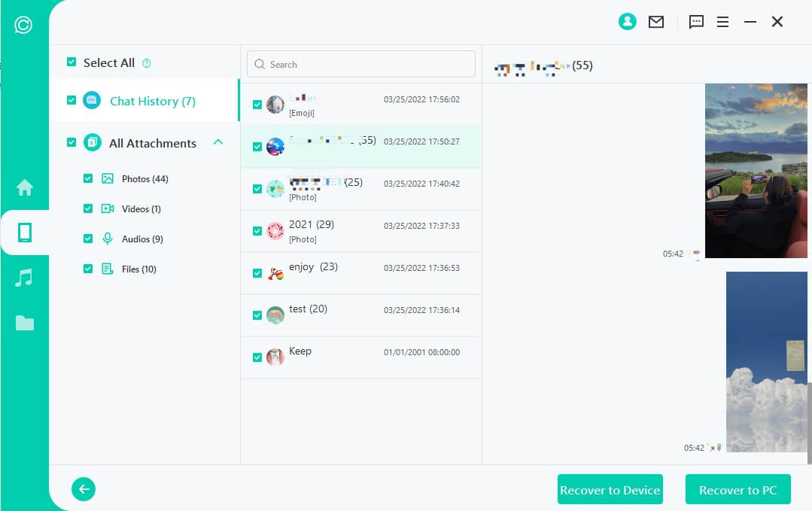Image resolution: width=812 pixels, height=511 pixels.
Task: Open the user account profile icon
Action: click(x=627, y=21)
